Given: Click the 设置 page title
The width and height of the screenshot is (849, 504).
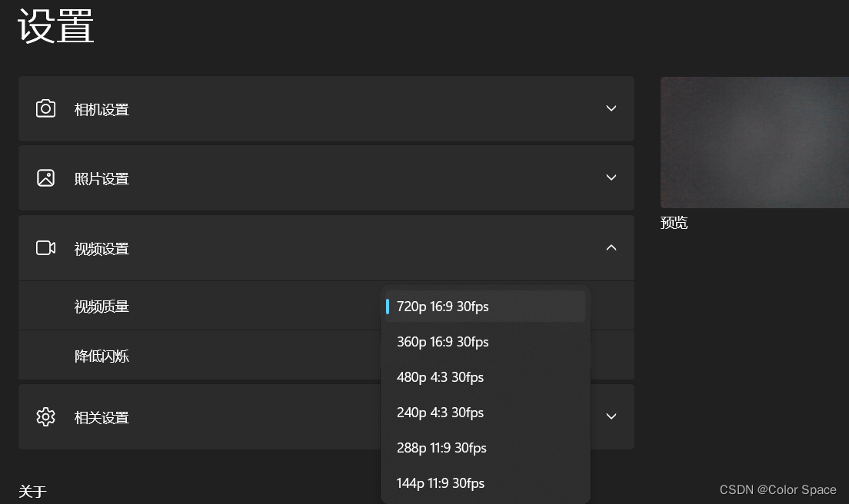Looking at the screenshot, I should coord(56,25).
